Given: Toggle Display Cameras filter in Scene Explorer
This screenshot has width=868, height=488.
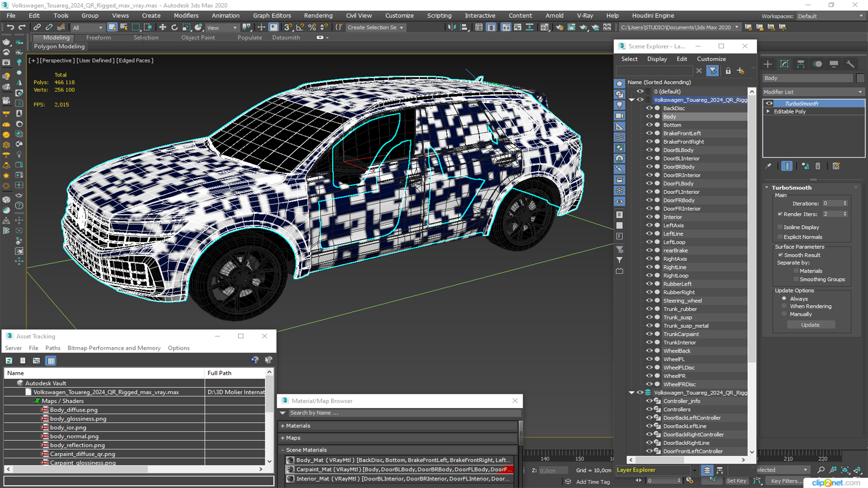Looking at the screenshot, I should point(619,116).
